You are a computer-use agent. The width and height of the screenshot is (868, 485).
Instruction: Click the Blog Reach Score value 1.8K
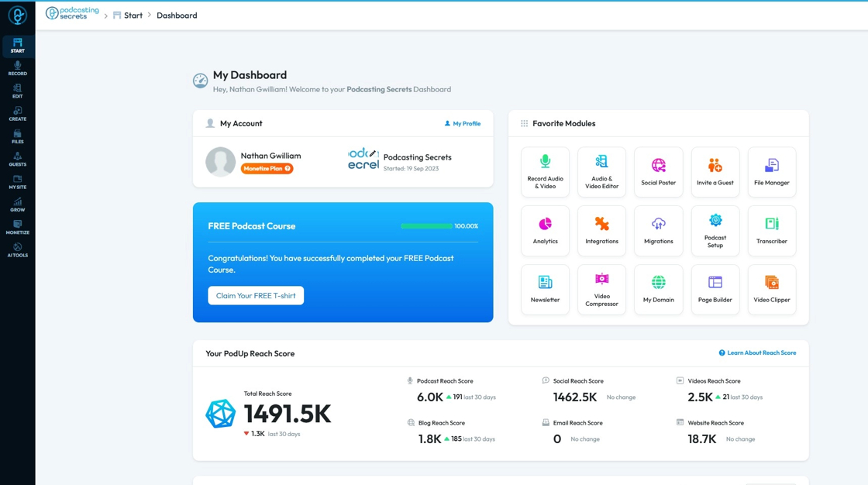click(429, 439)
